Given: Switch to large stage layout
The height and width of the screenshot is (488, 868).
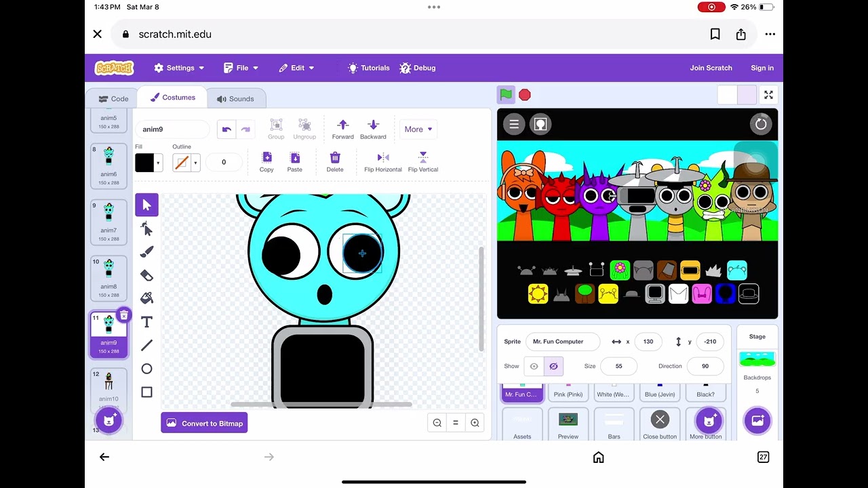Looking at the screenshot, I should point(746,95).
